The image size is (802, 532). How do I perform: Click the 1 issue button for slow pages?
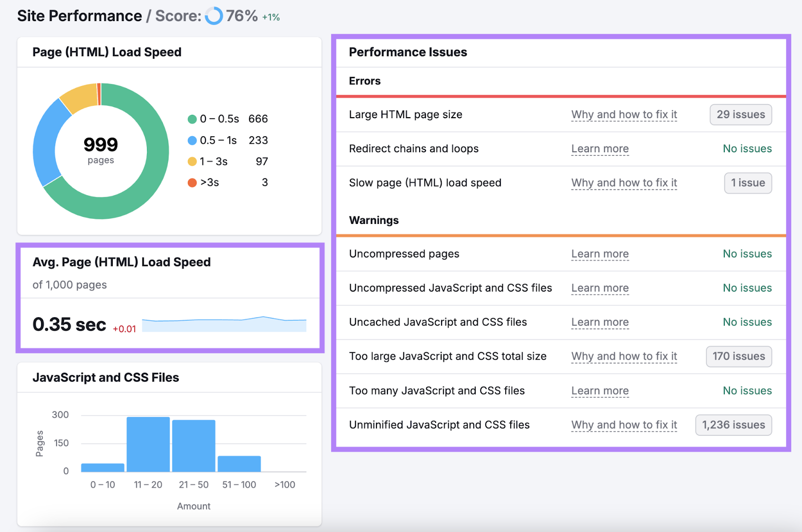click(x=748, y=183)
